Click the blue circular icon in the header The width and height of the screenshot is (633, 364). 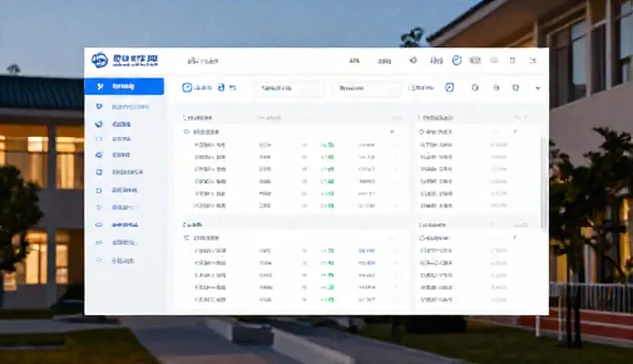tap(457, 60)
